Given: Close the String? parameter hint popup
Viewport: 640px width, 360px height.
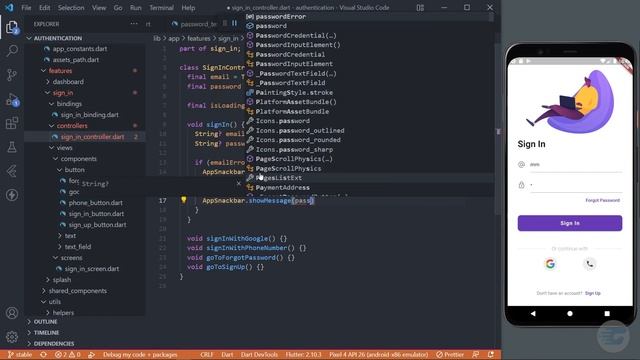Looking at the screenshot, I should 239,184.
